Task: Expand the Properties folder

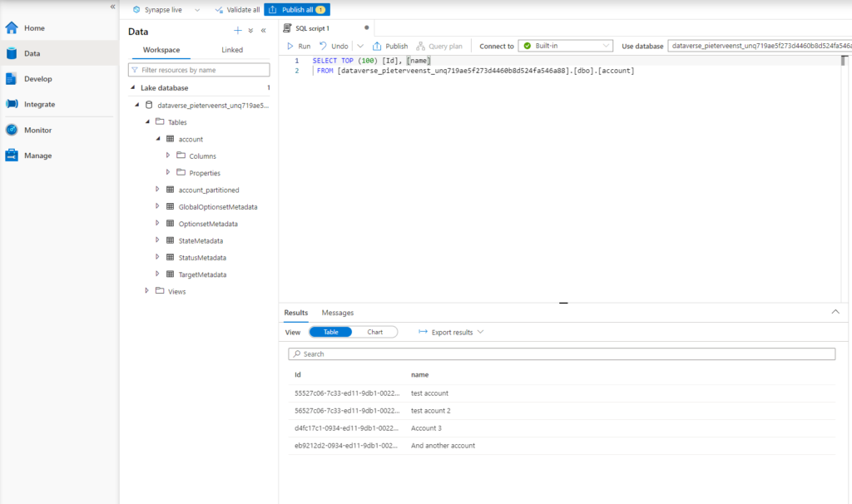Action: pos(168,172)
